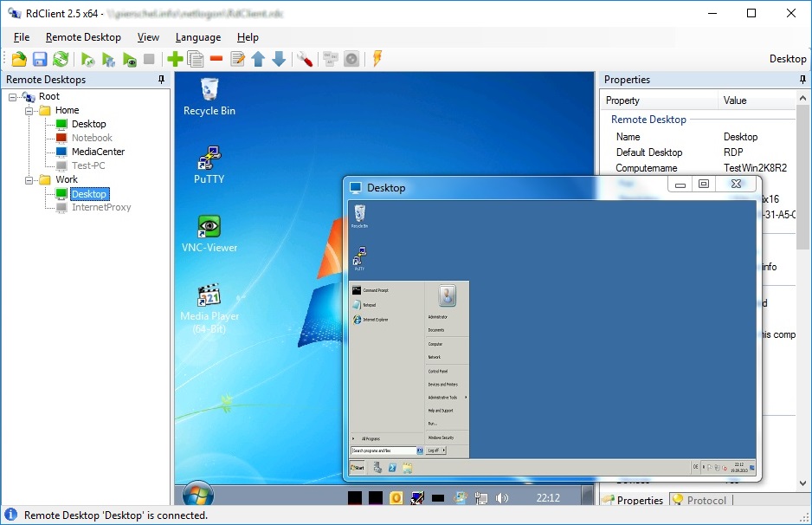Viewport: 812px width, 525px height.
Task: Select the Notebook tree entry
Action: [92, 138]
